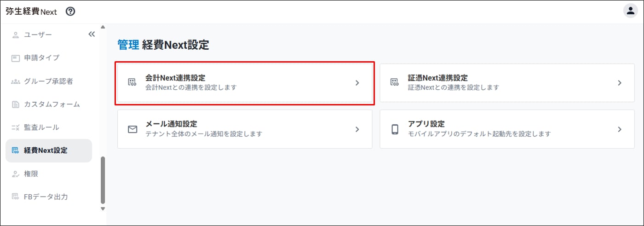
Task: Collapse the sidebar with double chevron
Action: coord(91,34)
